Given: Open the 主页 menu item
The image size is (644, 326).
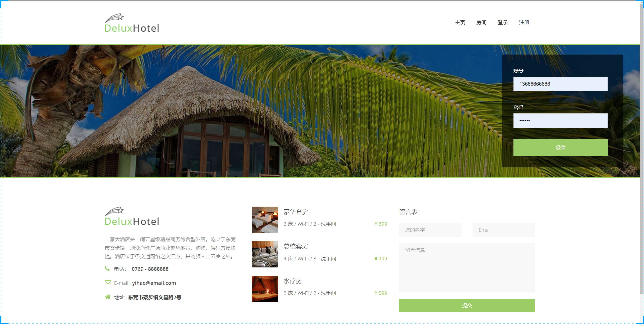Looking at the screenshot, I should [460, 22].
